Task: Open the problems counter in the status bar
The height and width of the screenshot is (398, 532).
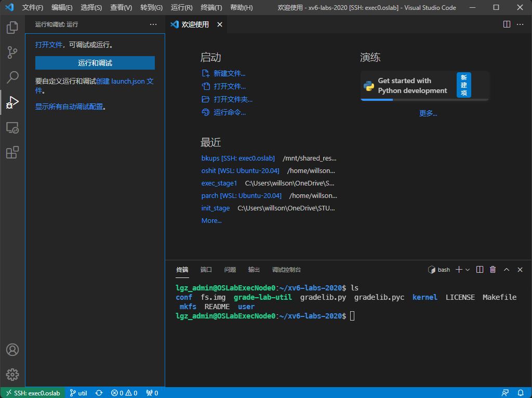Action: tap(124, 393)
